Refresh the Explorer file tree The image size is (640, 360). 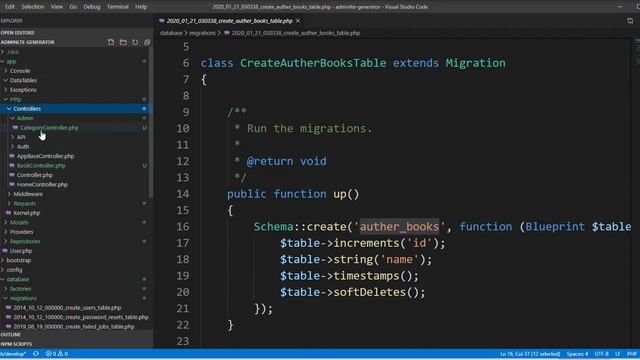[135, 42]
